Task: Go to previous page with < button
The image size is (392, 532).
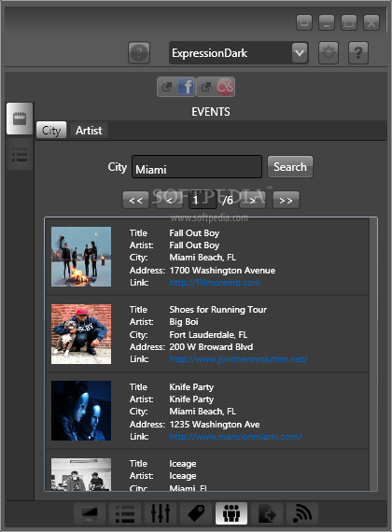Action: coord(170,200)
